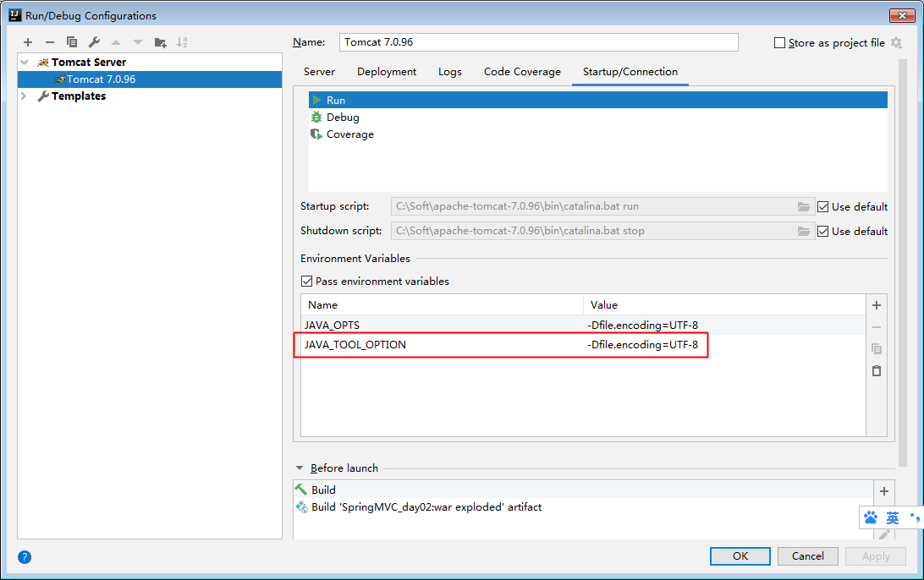The image size is (924, 580).
Task: Enable Store as project file checkbox
Action: coord(779,43)
